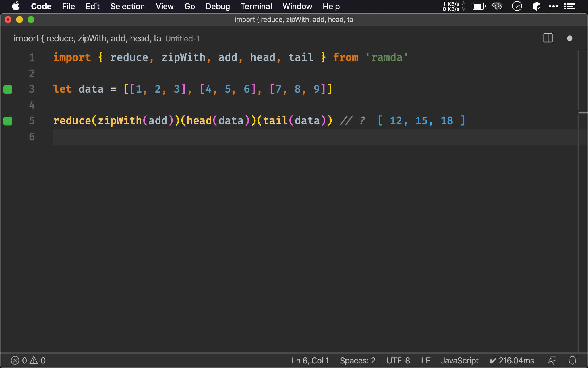
Task: Select language mode JavaScript
Action: [x=460, y=360]
